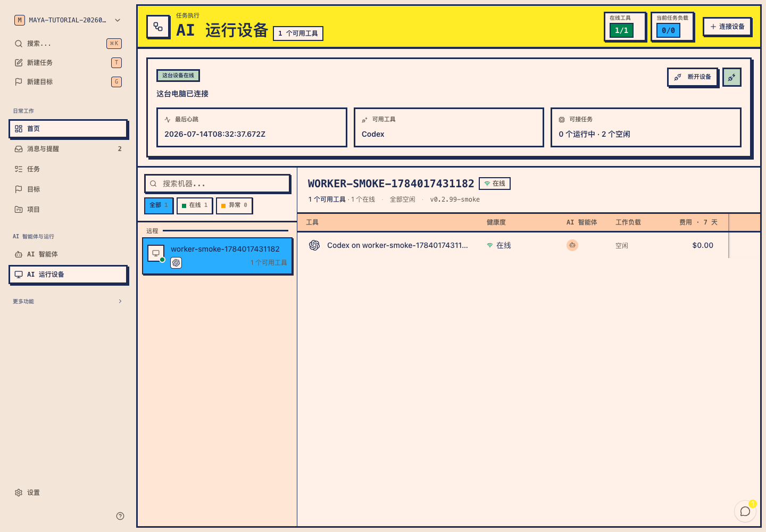Expand 更多功能 section chevron

point(120,301)
